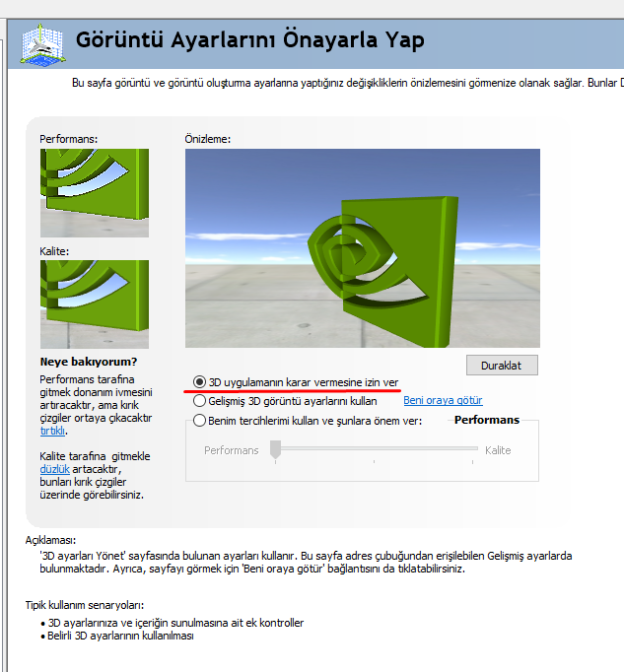Click the 'Neye bakıyorum?' heading
Screen dimensions: 624x672
[89, 362]
